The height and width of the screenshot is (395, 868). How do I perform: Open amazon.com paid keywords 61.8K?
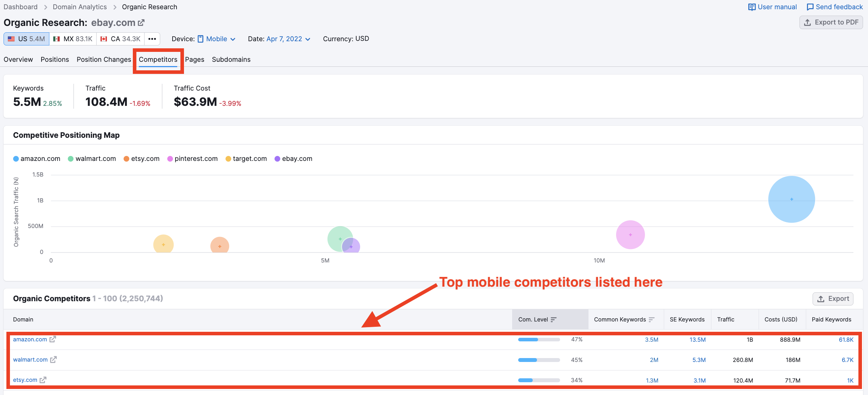846,340
